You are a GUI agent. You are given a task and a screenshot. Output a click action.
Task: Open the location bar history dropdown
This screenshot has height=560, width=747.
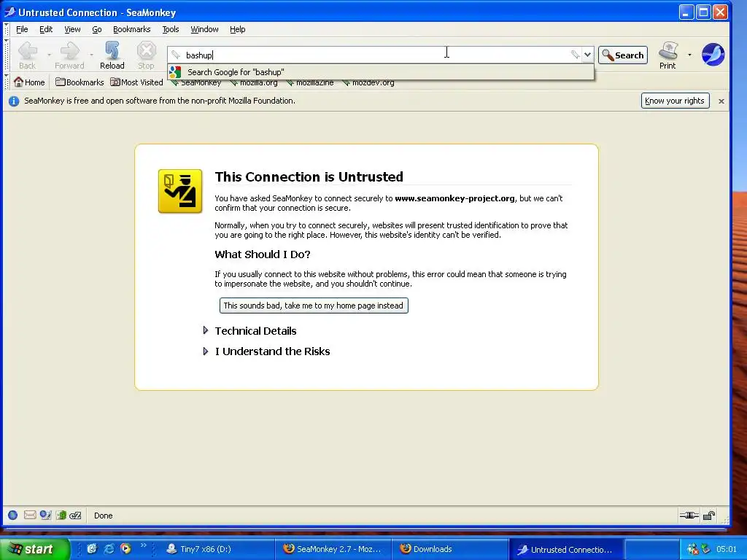tap(587, 55)
